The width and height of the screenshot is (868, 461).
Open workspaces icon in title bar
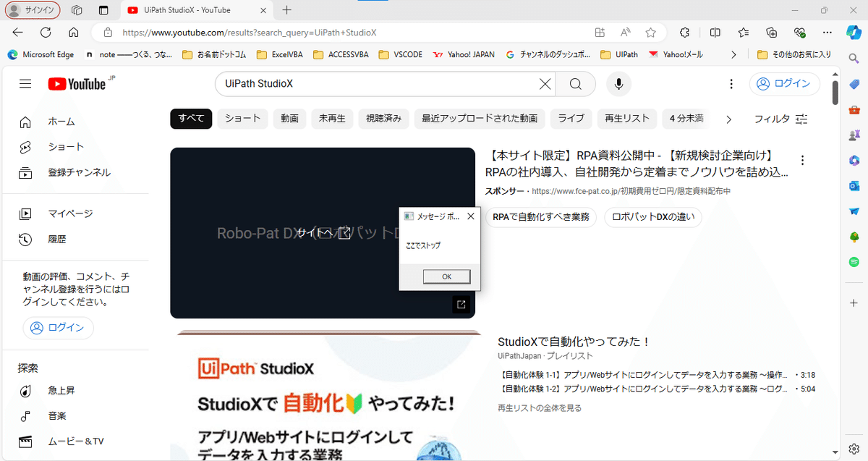tap(77, 10)
